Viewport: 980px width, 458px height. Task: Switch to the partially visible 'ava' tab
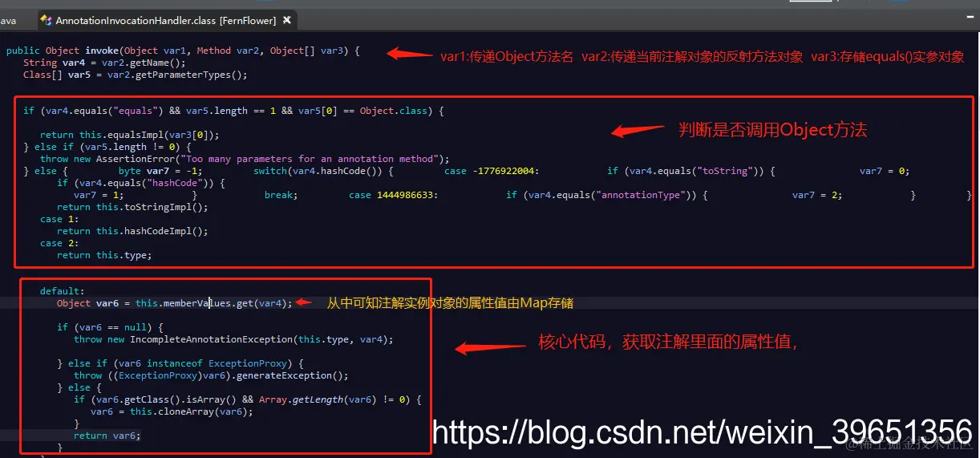coord(9,20)
